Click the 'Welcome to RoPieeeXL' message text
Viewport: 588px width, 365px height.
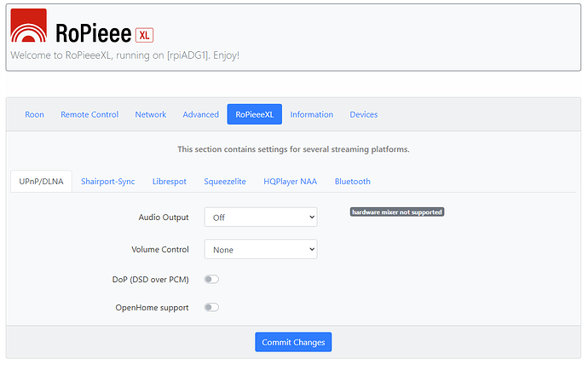click(x=125, y=55)
